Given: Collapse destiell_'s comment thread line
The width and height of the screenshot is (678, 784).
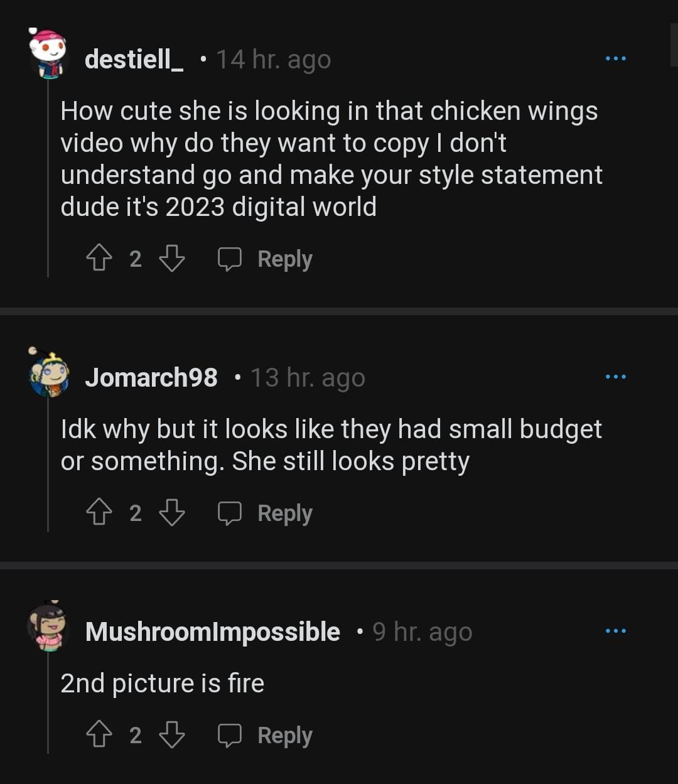Looking at the screenshot, I should (48, 182).
